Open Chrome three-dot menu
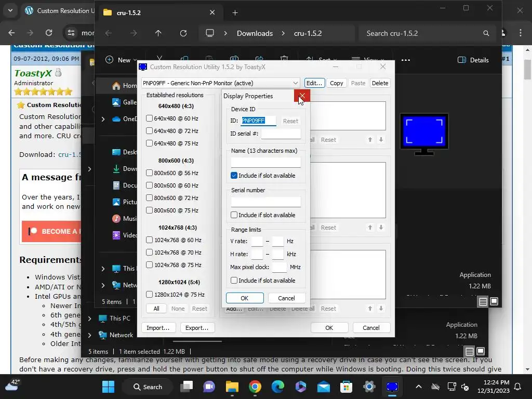532x399 pixels. pos(521,33)
